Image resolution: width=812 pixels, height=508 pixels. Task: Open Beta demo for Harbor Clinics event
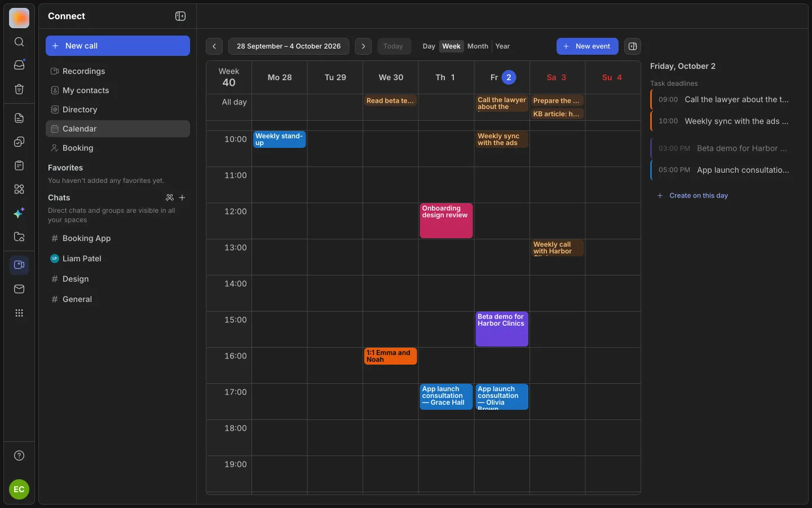tap(502, 329)
